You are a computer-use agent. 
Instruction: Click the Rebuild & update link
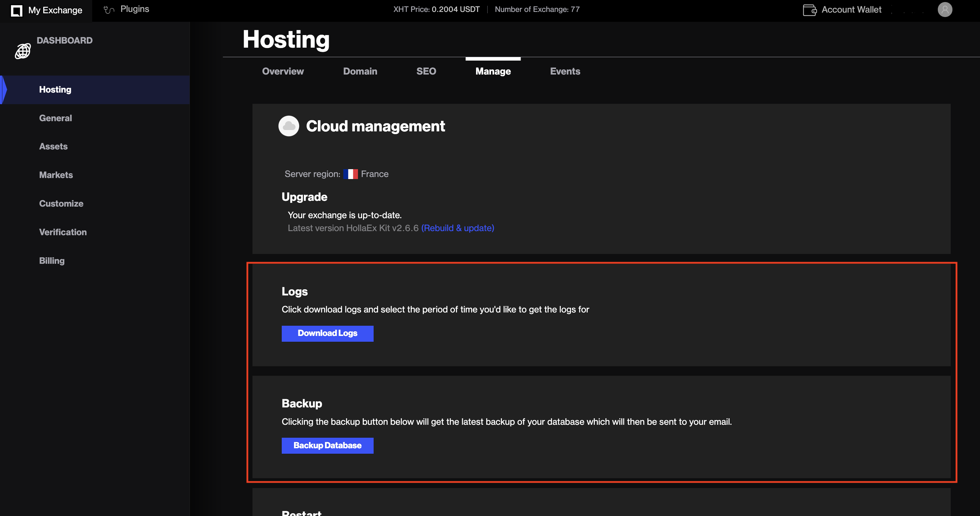(458, 228)
